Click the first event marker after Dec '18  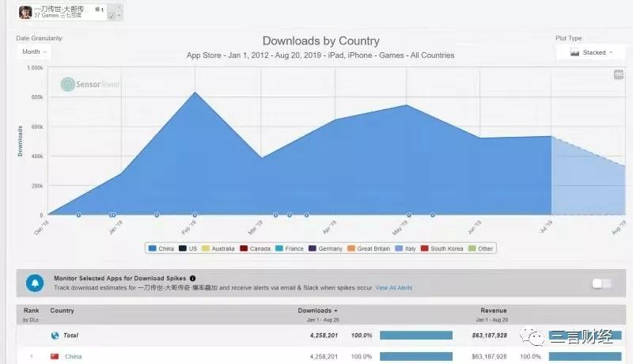click(x=78, y=215)
